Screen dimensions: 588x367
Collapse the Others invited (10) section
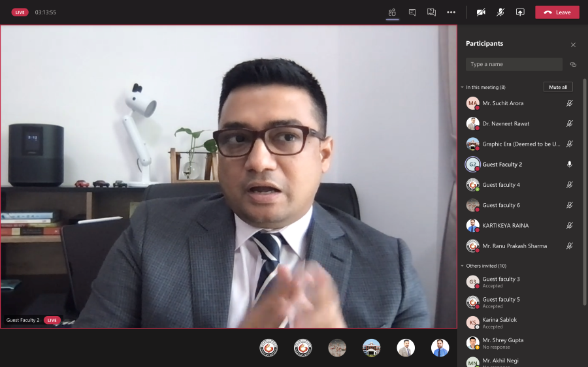click(x=463, y=266)
